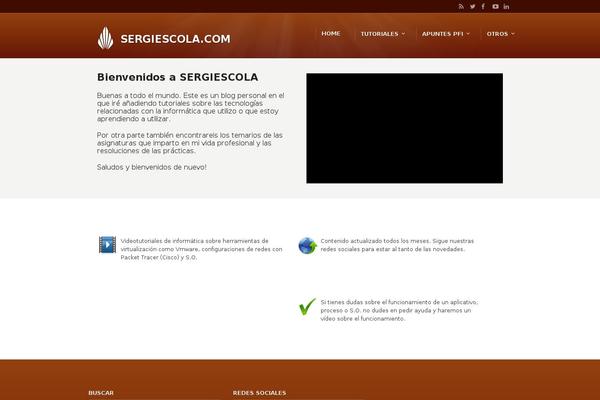Go to the HOME menu item
Viewport: 600px width, 400px height.
331,33
